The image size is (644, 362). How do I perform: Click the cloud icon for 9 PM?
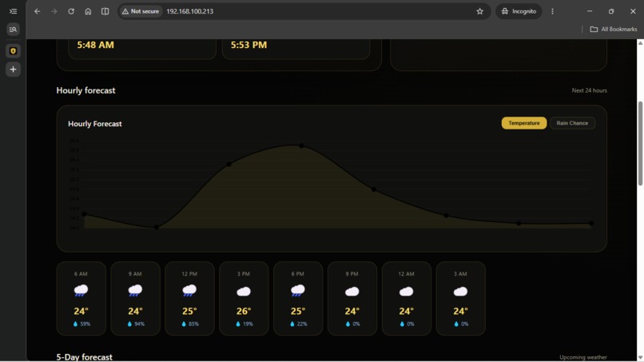pyautogui.click(x=352, y=292)
